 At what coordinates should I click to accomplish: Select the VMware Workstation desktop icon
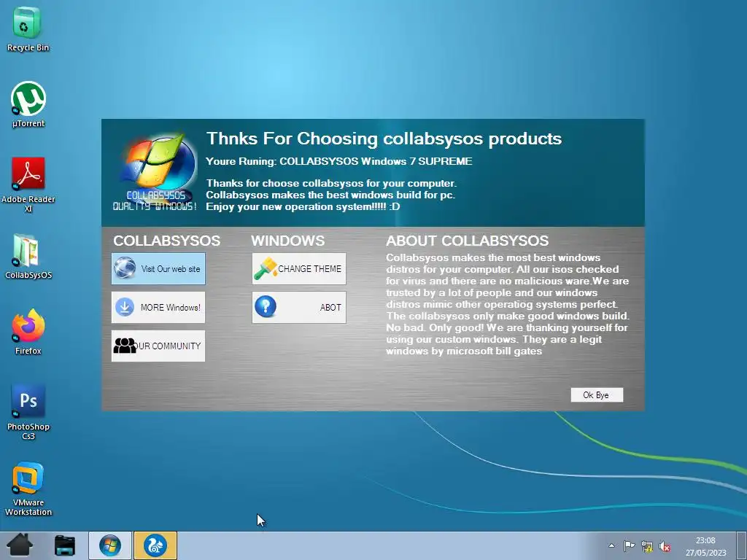(x=28, y=489)
